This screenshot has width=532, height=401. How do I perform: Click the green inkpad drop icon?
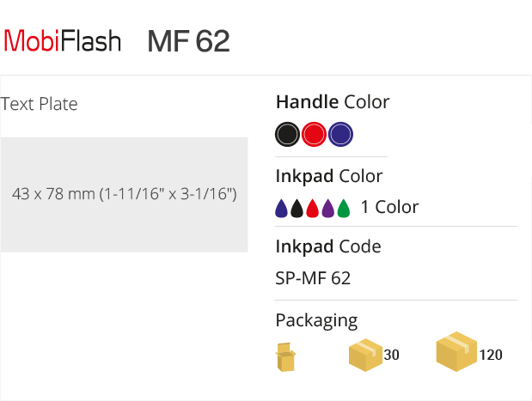[x=344, y=208]
